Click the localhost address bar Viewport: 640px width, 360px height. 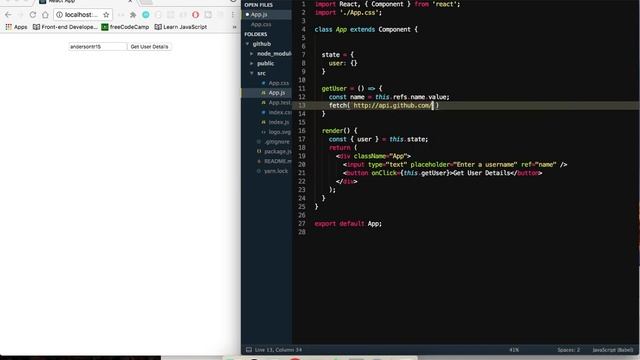coord(83,15)
